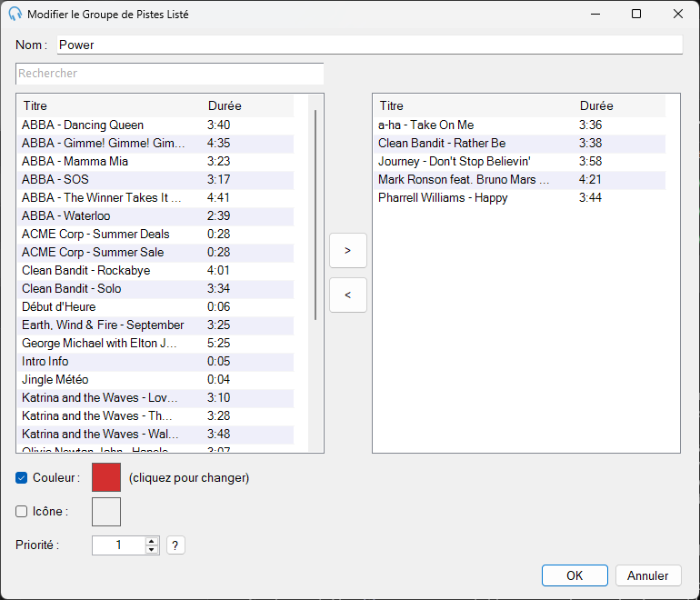
Task: Click the empty icon picker box
Action: pyautogui.click(x=106, y=512)
